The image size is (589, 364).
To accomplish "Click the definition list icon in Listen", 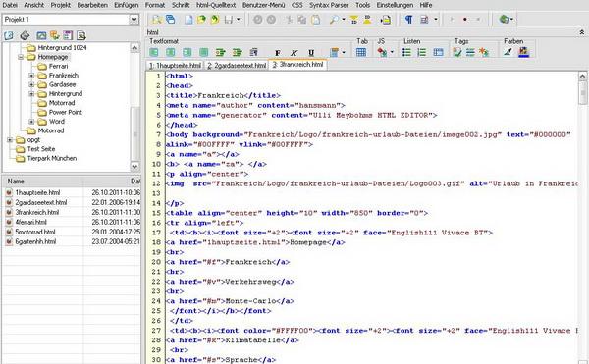I will click(x=438, y=52).
